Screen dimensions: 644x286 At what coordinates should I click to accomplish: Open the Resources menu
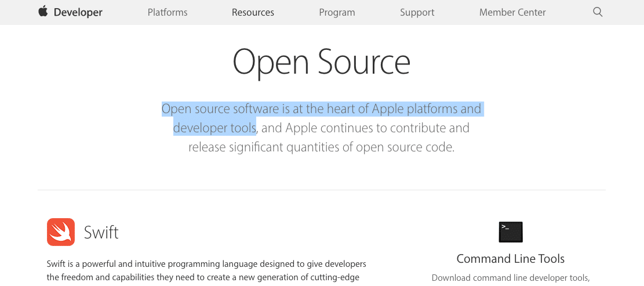point(253,12)
